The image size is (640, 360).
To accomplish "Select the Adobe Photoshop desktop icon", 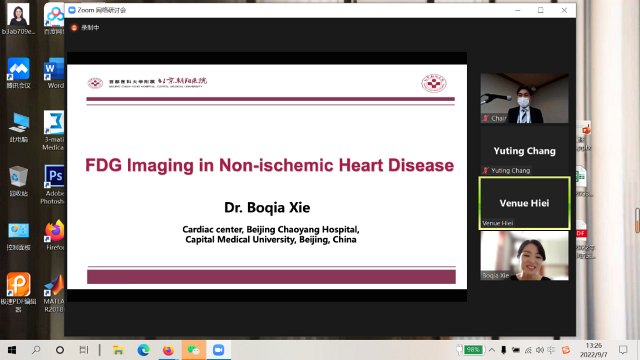I will [x=53, y=184].
